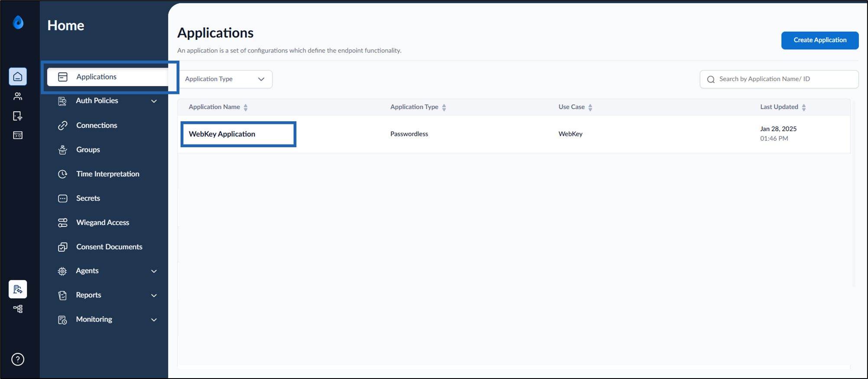868x379 pixels.
Task: Open the Users icon in the left rail
Action: tap(18, 96)
